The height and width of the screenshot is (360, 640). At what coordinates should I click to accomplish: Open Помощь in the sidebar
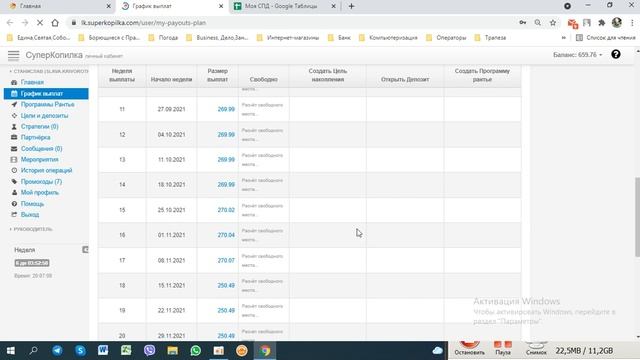32,203
